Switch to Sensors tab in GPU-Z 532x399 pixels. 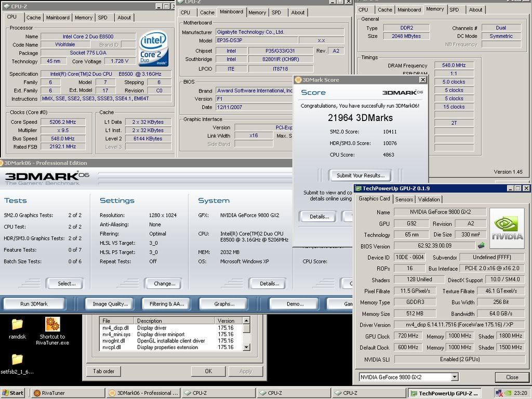tap(404, 199)
